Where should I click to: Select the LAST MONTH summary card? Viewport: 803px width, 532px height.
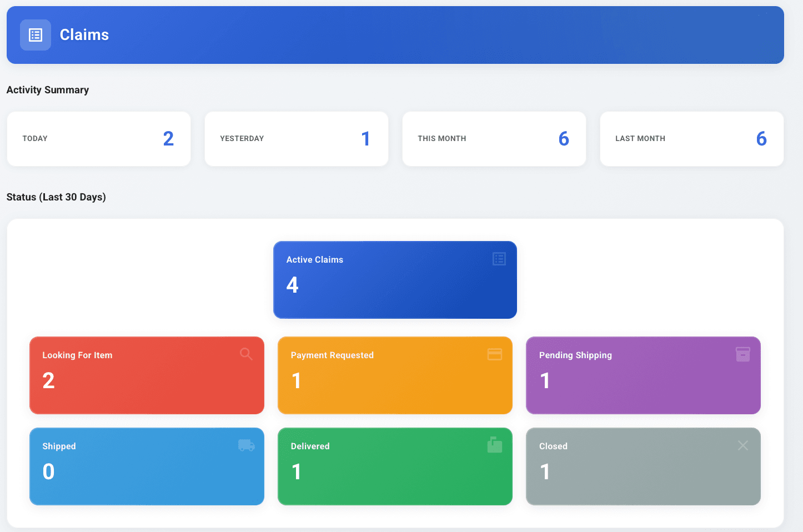691,138
